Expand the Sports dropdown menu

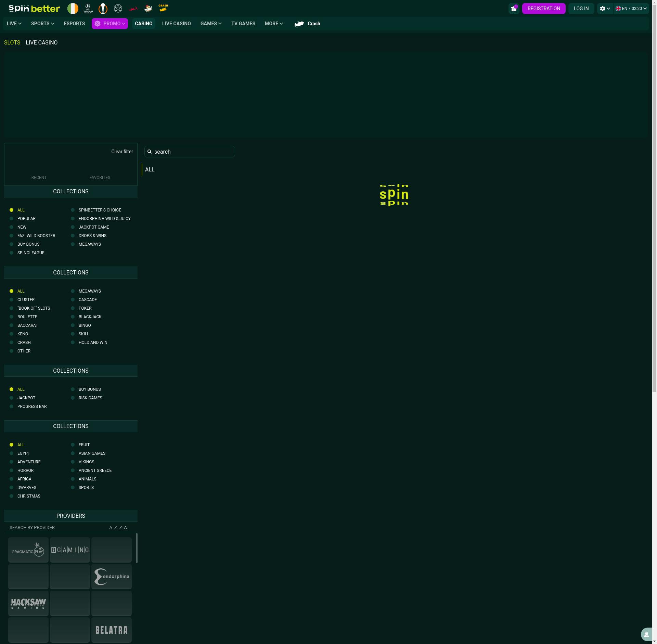click(43, 24)
